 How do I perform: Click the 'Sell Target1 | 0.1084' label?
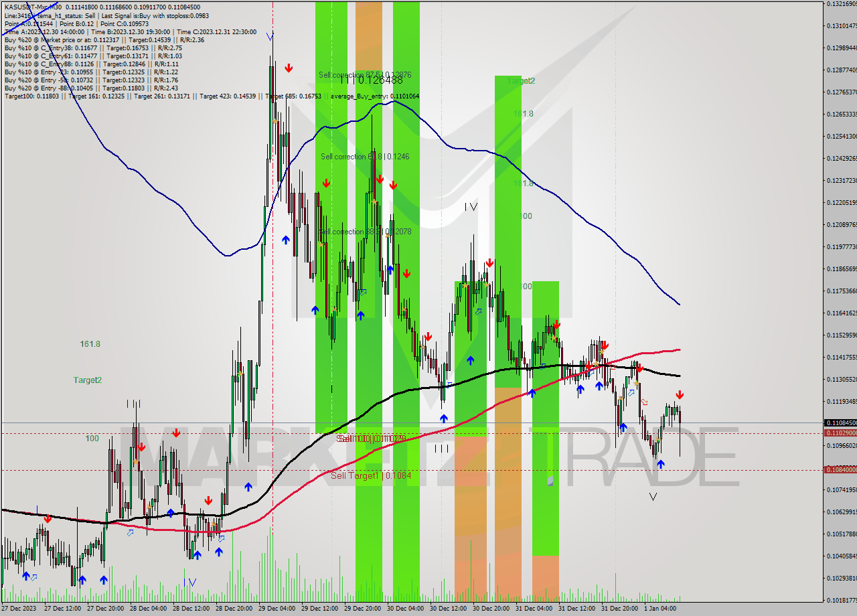coord(371,475)
